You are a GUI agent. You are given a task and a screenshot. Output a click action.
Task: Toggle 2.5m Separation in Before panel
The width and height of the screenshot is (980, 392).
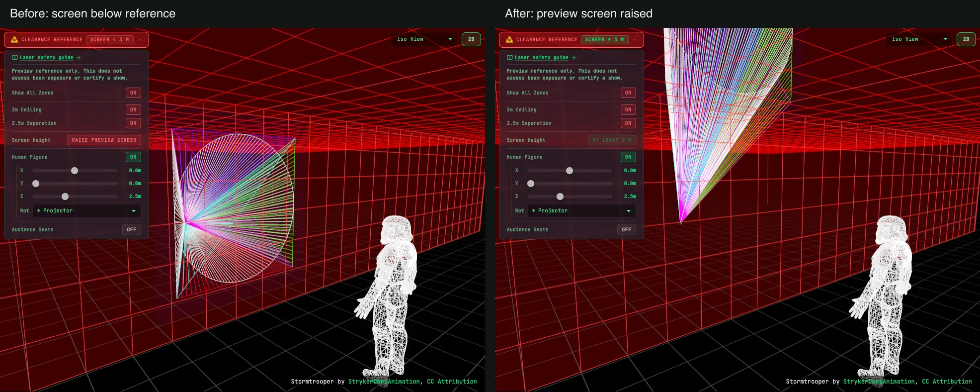coord(133,123)
